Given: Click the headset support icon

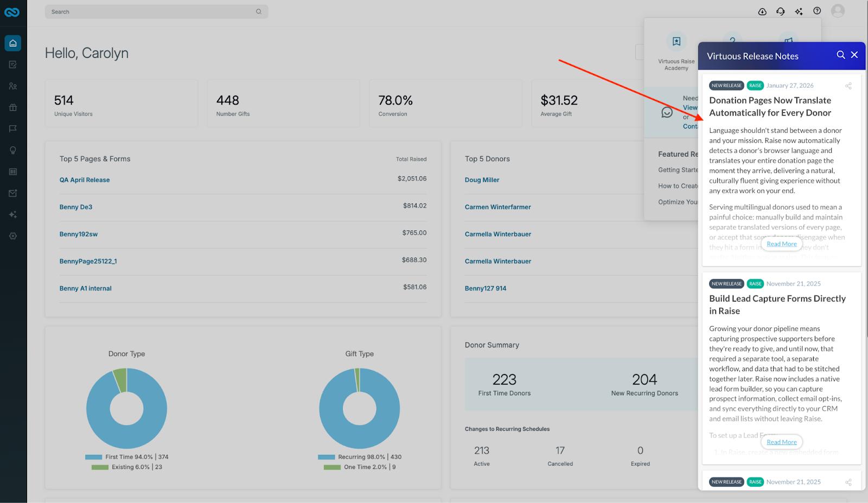Looking at the screenshot, I should 781,11.
